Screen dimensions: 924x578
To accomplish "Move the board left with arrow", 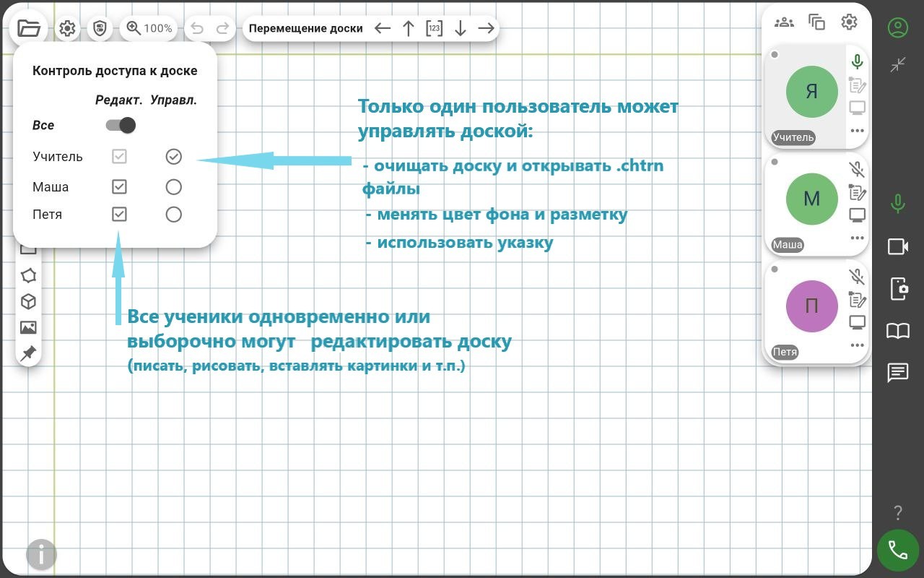I will coord(383,28).
